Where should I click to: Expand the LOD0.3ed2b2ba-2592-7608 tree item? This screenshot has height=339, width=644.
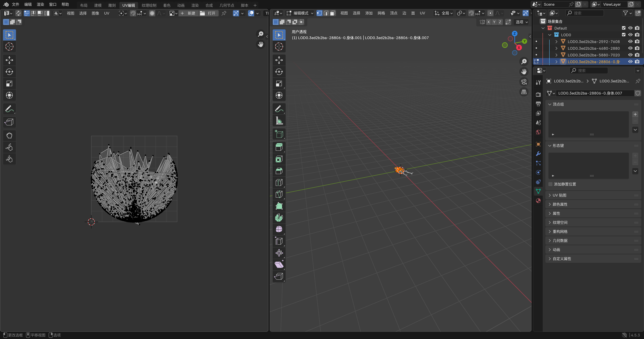point(556,42)
